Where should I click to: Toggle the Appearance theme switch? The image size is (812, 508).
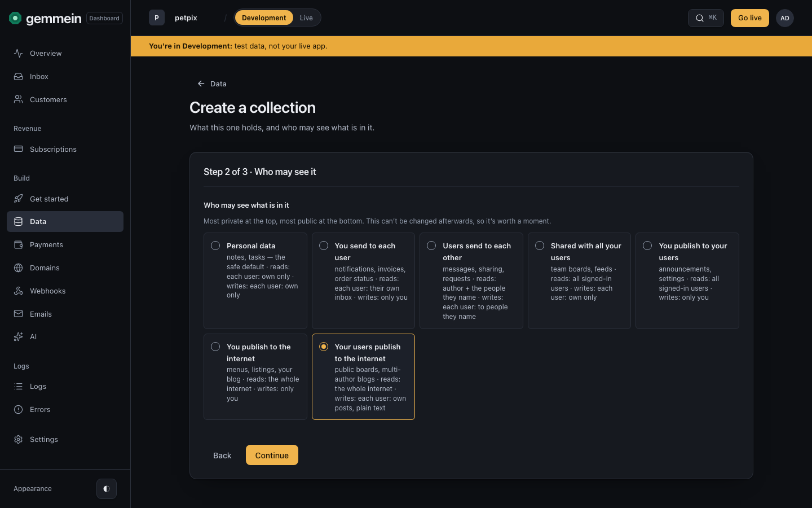(107, 489)
